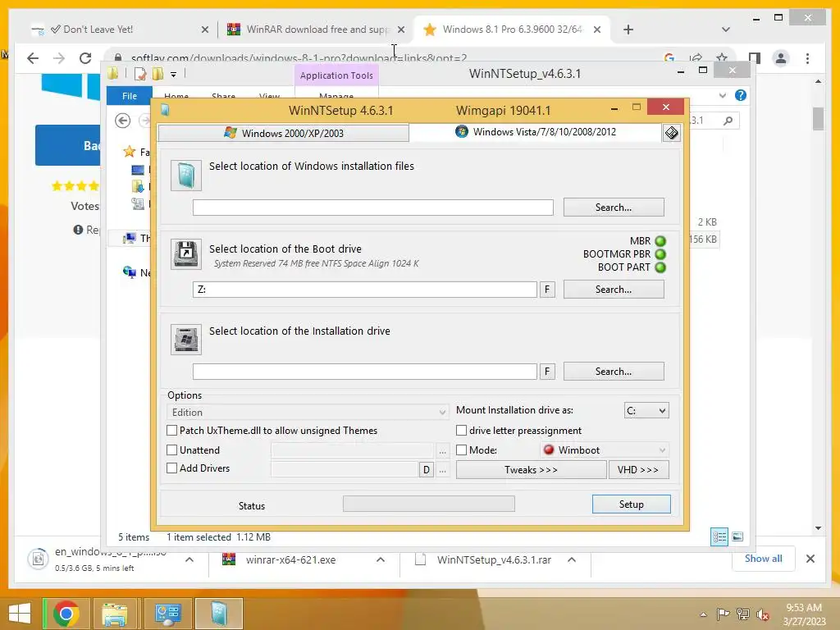Open Explorer File menu
The width and height of the screenshot is (840, 630).
point(130,96)
